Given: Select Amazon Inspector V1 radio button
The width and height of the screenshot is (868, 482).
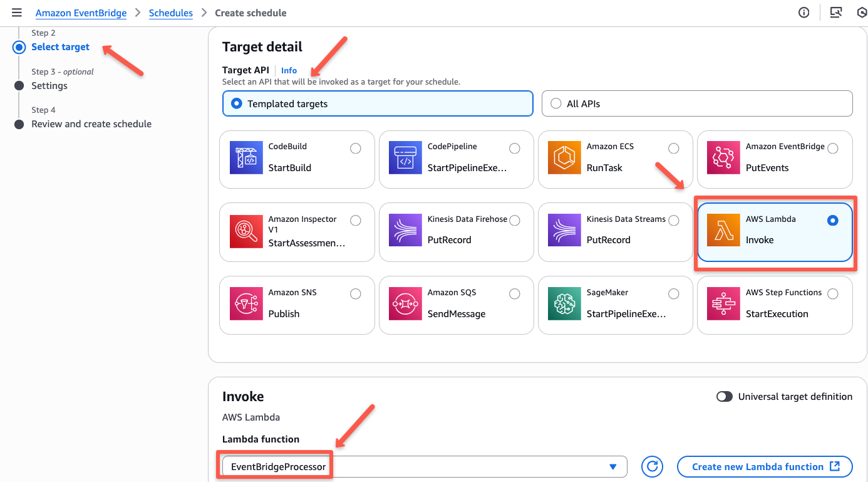Looking at the screenshot, I should click(x=356, y=221).
